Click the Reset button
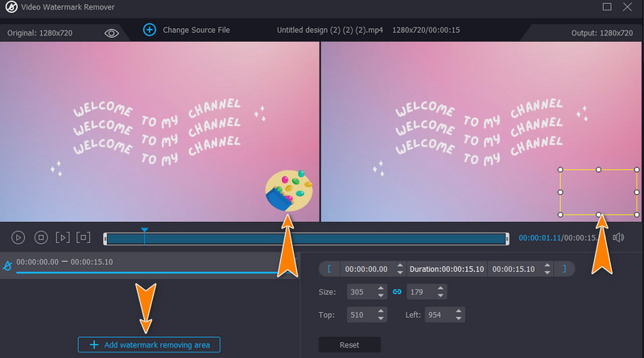 point(349,344)
